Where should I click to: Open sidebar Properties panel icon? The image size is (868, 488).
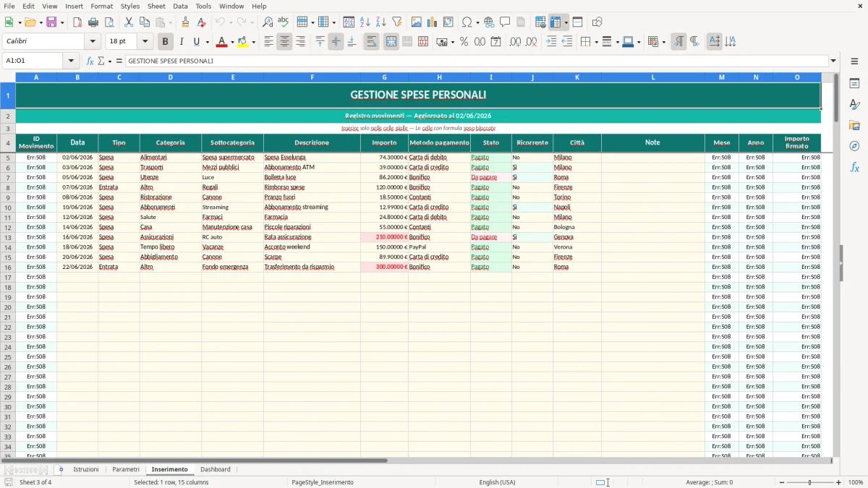[x=854, y=84]
